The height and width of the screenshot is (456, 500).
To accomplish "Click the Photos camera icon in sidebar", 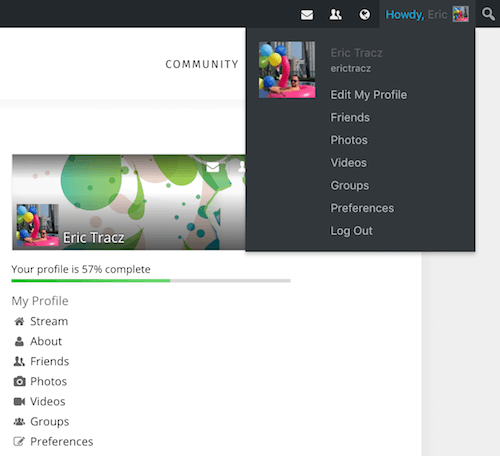I will (19, 381).
